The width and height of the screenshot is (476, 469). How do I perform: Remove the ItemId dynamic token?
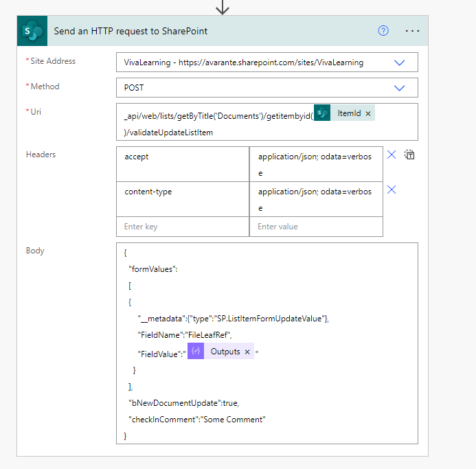coord(368,114)
